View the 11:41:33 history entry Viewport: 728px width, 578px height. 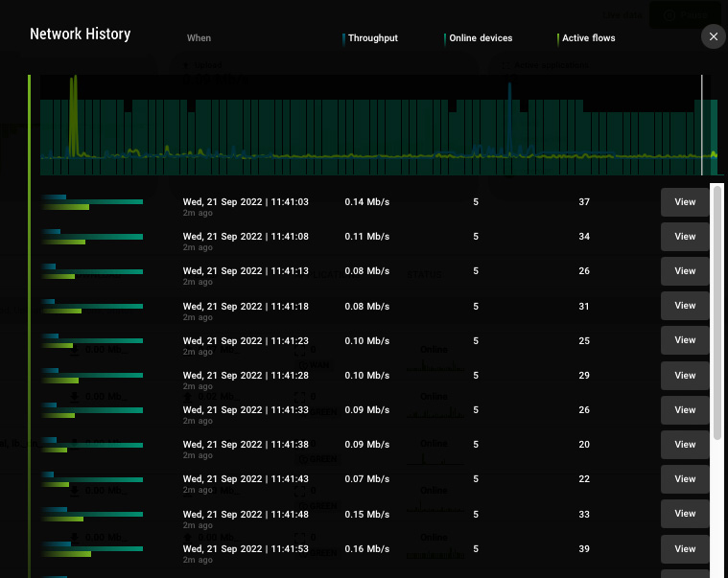pos(685,410)
